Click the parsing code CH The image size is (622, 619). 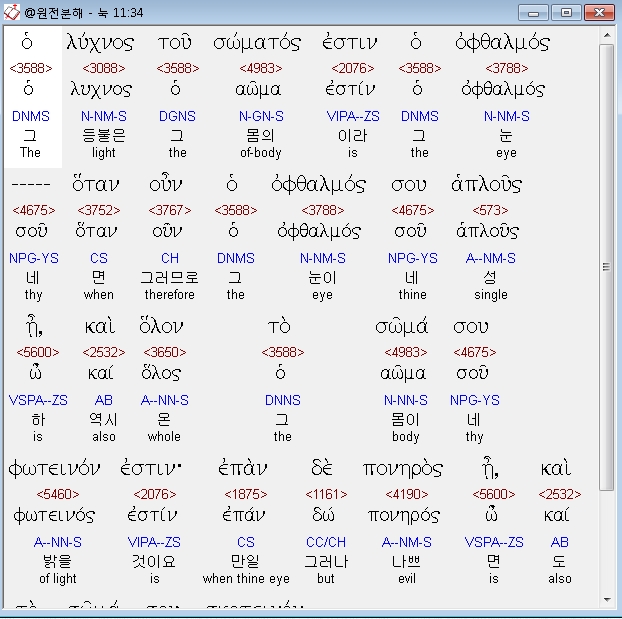coord(170,258)
